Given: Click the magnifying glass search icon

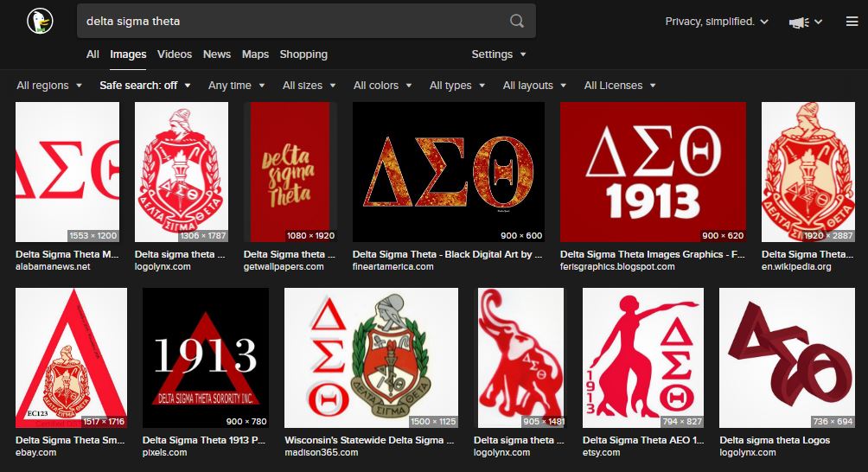Looking at the screenshot, I should click(x=516, y=21).
